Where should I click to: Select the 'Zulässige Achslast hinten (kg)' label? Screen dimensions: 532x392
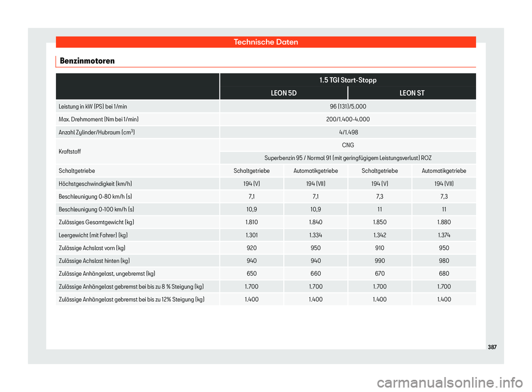point(94,261)
